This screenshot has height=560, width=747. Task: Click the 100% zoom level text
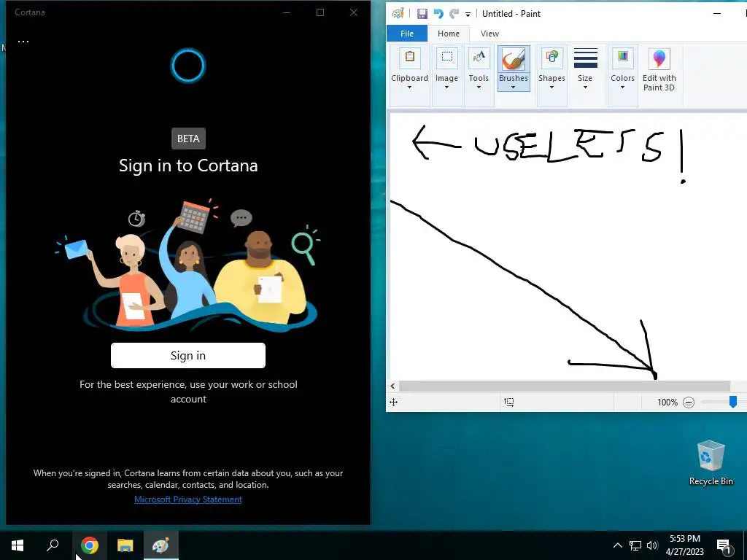tap(667, 402)
